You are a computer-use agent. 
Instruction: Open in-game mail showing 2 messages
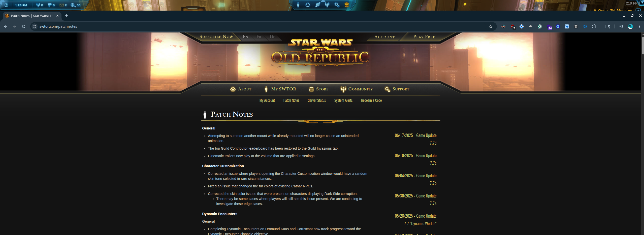(x=63, y=5)
